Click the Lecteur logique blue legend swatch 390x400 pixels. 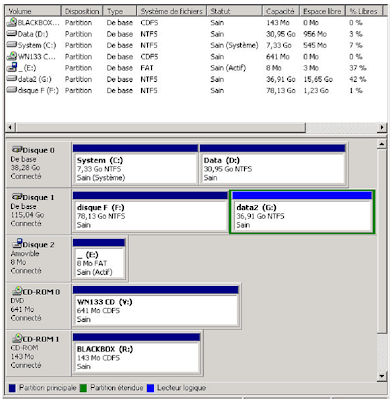point(150,388)
